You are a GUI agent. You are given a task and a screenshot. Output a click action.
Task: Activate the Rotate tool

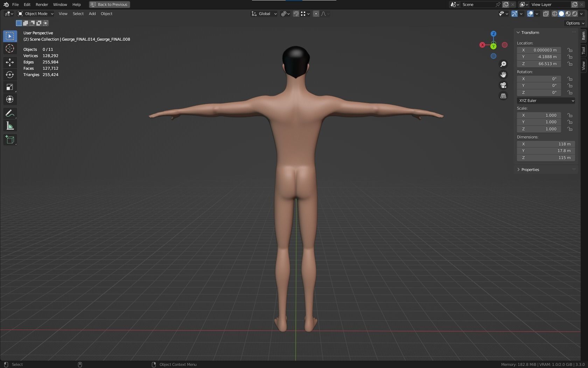(10, 75)
